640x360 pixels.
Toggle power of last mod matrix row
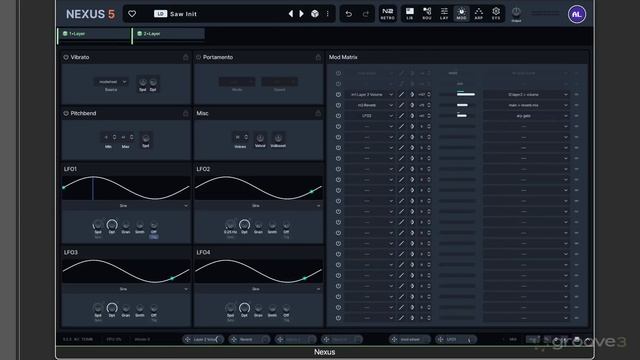click(x=338, y=318)
